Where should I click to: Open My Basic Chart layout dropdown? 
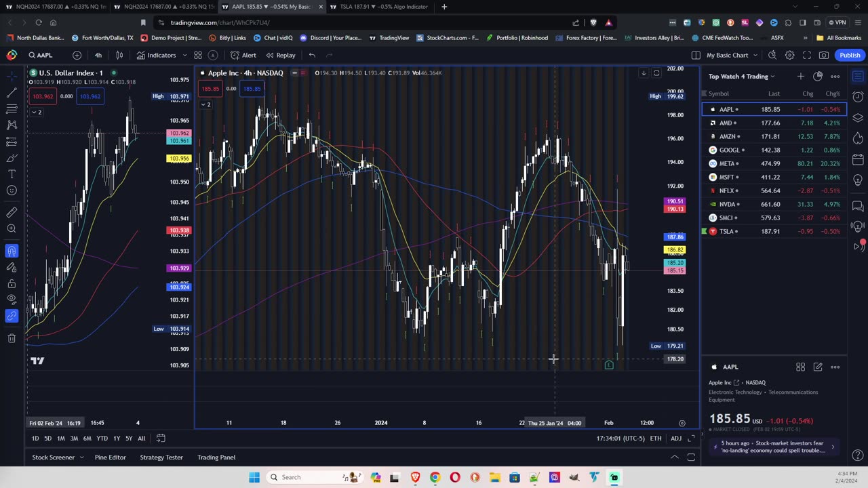point(731,55)
